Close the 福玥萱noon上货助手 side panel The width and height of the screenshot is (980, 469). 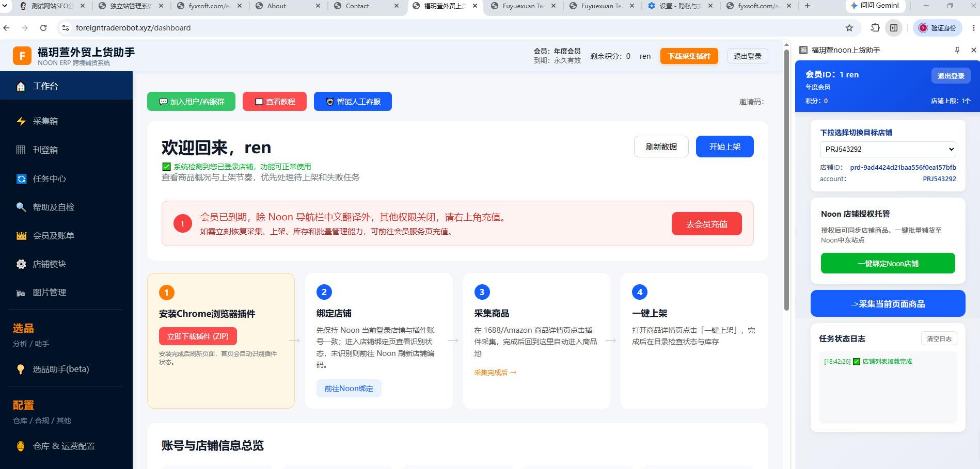(973, 50)
